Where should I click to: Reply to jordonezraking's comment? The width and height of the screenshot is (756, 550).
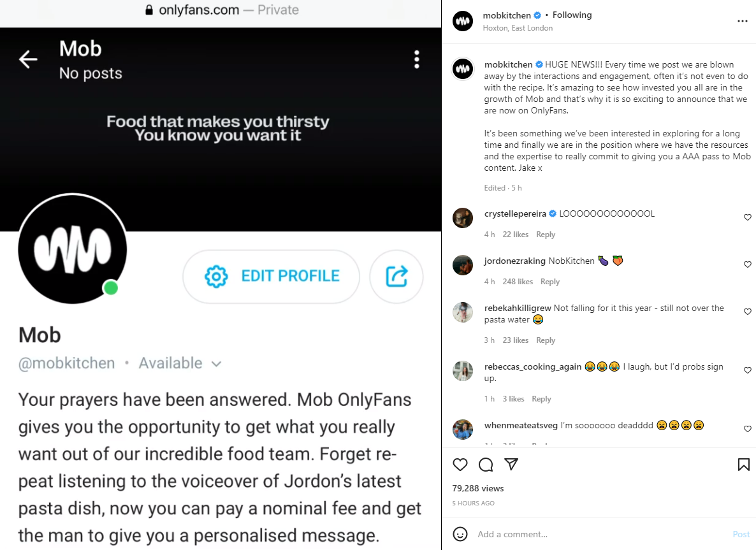[x=549, y=282]
